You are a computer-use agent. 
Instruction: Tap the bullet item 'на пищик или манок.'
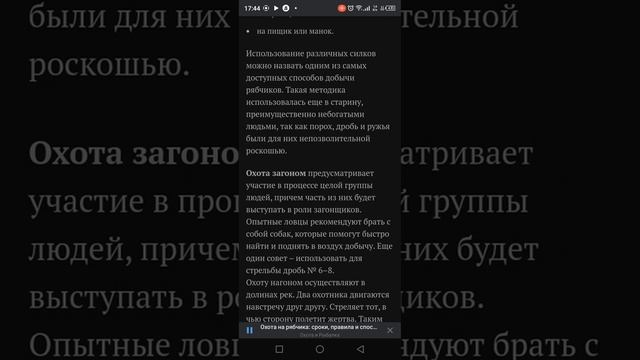pyautogui.click(x=295, y=31)
